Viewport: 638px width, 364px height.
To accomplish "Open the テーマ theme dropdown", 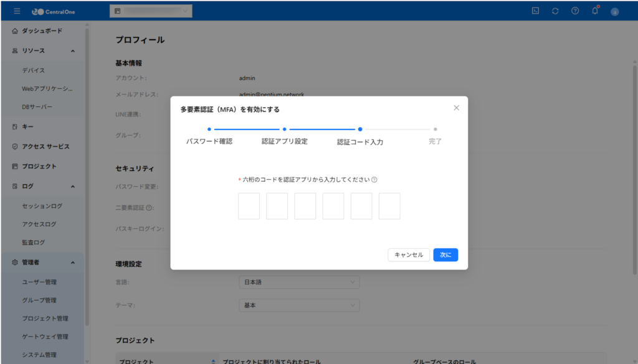I will tap(299, 306).
